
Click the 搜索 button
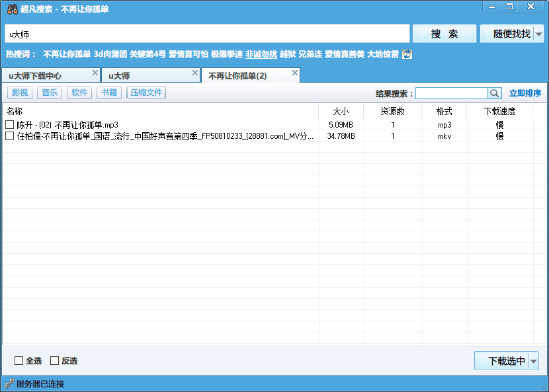(444, 34)
